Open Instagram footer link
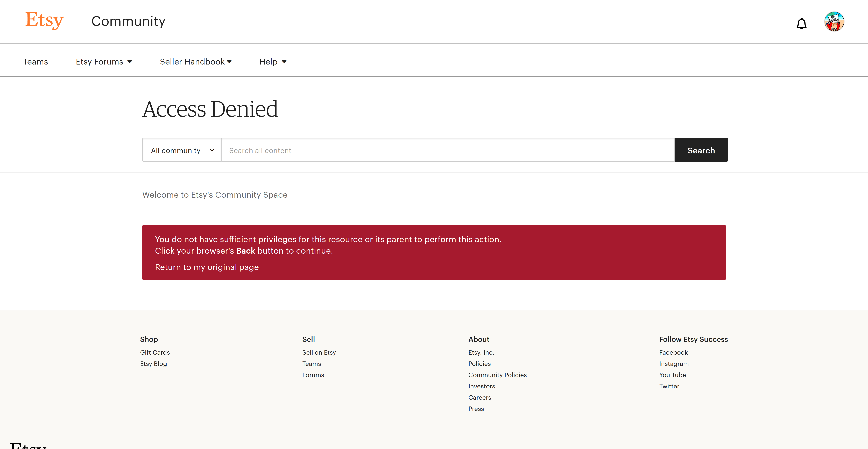The width and height of the screenshot is (868, 449). click(674, 364)
